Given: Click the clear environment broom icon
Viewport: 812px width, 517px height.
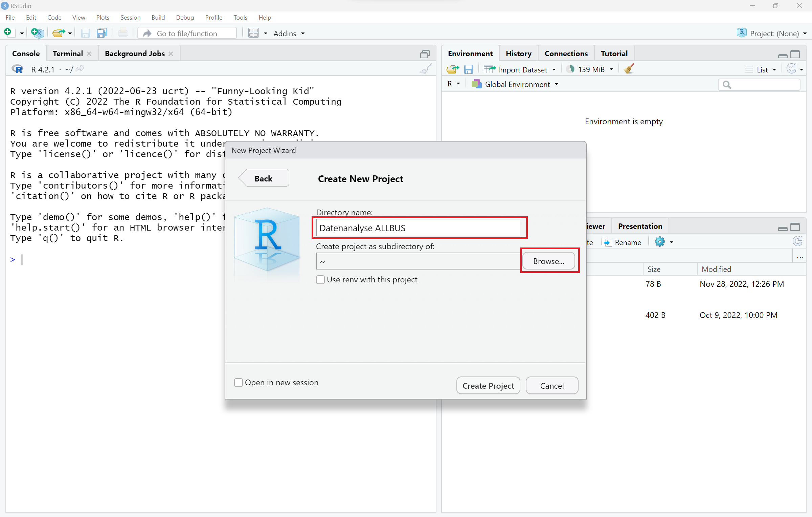Looking at the screenshot, I should 629,69.
